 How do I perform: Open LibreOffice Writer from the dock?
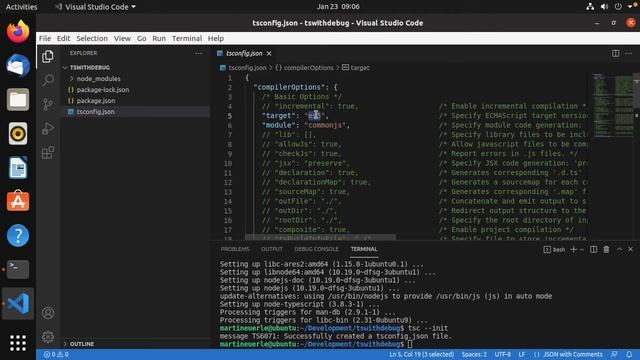click(18, 167)
